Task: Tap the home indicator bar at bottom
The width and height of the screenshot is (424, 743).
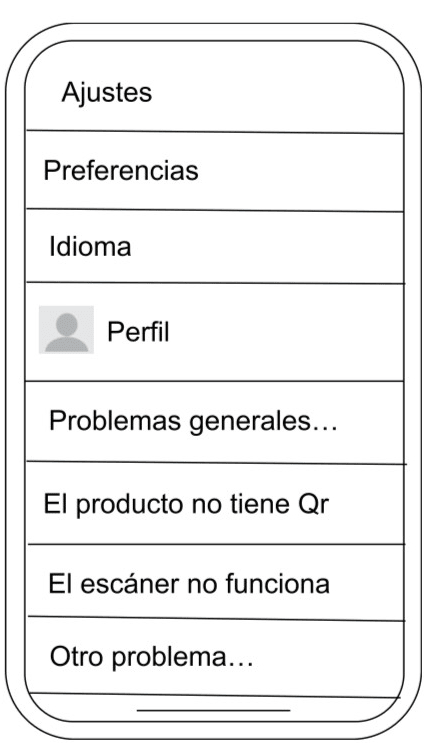Action: (213, 710)
